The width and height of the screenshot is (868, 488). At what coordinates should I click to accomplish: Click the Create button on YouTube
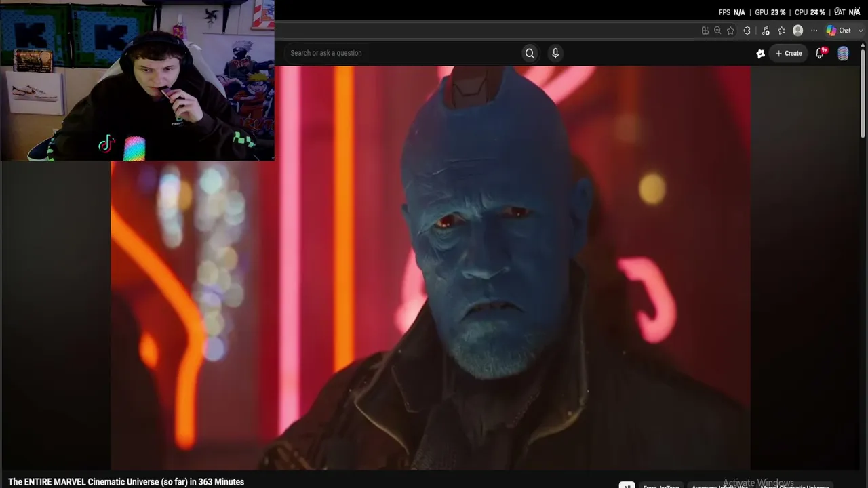[789, 54]
